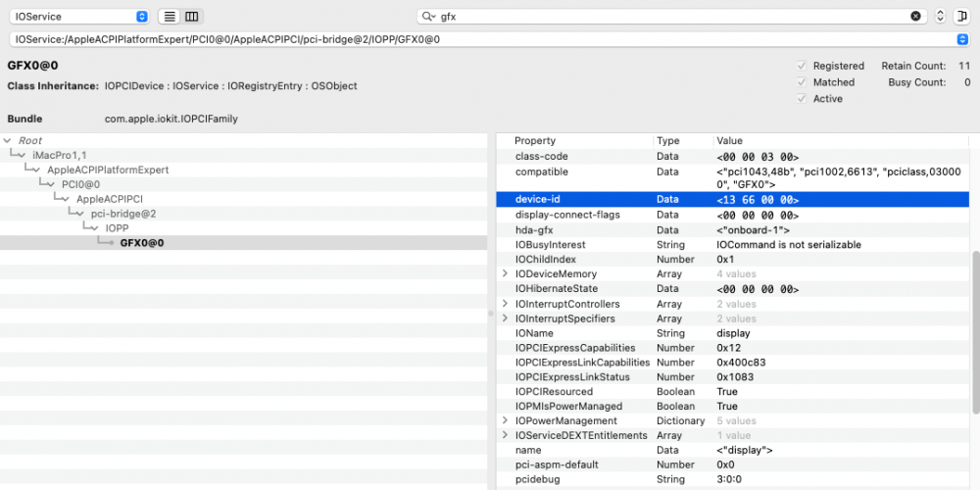The width and height of the screenshot is (980, 490).
Task: Toggle the Active checkbox
Action: point(802,99)
